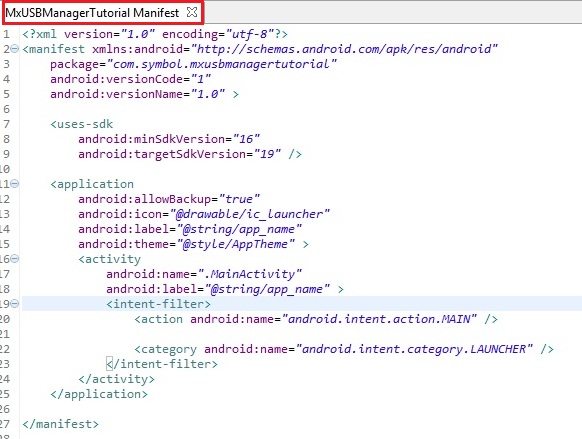
Task: Click the @drawable/ic_launcher icon reference
Action: [250, 214]
